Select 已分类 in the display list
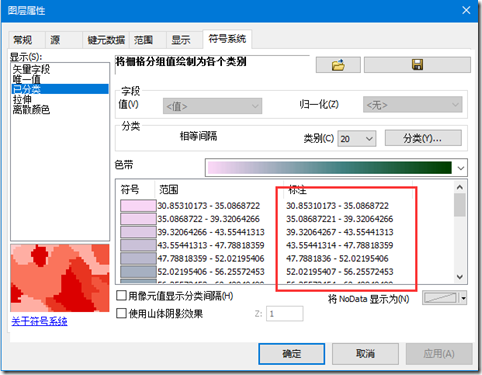The height and width of the screenshot is (375, 482). click(60, 89)
